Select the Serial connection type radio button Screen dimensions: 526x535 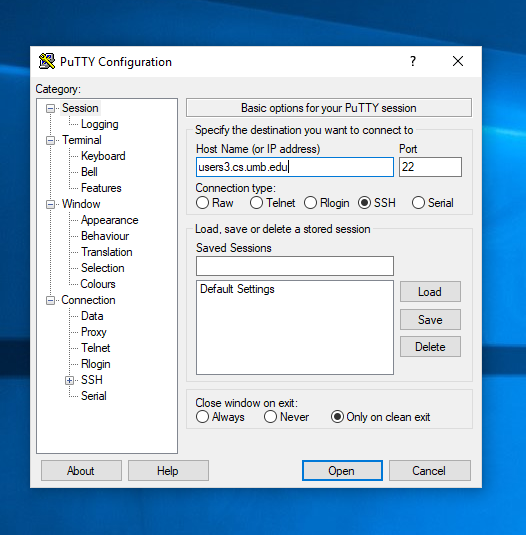pos(418,203)
